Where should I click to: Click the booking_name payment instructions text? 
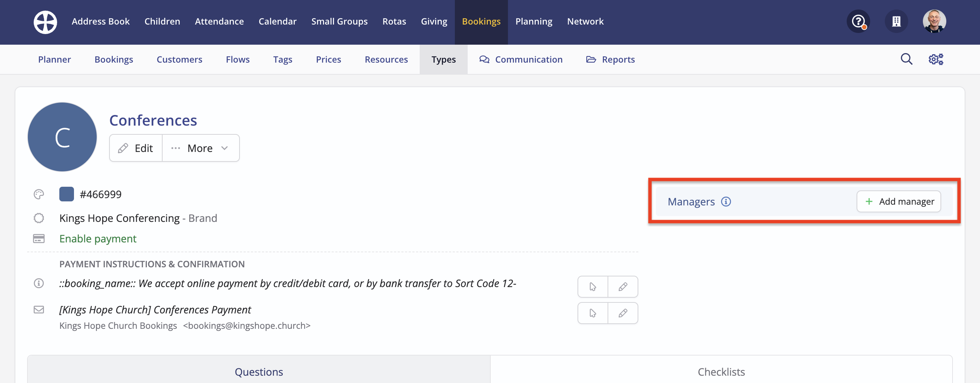pyautogui.click(x=287, y=283)
